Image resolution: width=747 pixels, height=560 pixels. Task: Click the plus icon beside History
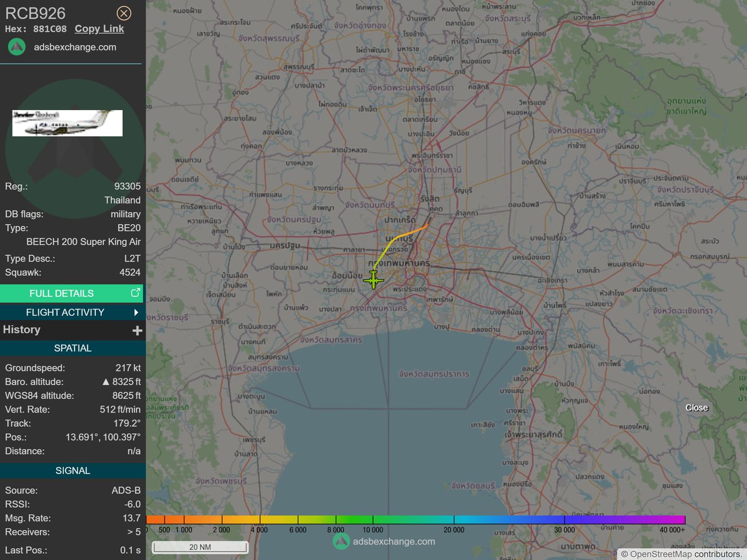(136, 330)
